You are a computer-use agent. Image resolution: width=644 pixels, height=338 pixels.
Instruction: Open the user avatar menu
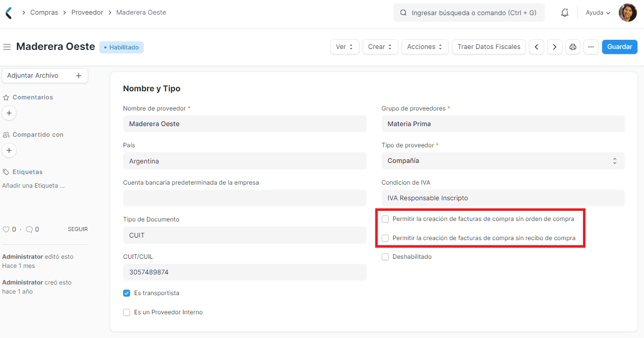[628, 13]
